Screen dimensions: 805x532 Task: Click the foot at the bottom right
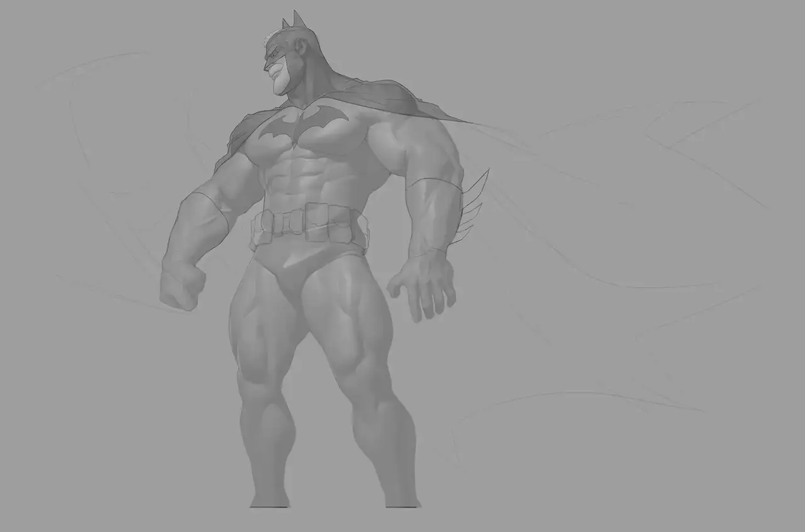pyautogui.click(x=401, y=500)
